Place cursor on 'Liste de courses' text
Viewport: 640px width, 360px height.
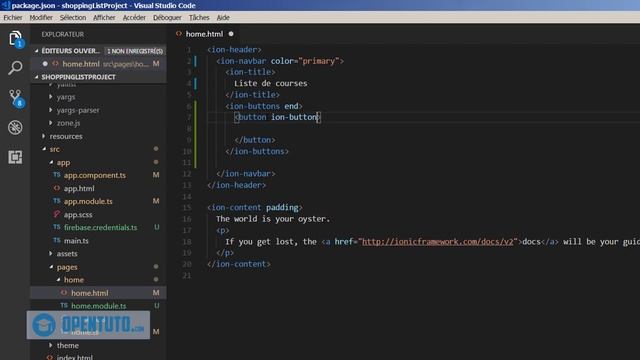(x=271, y=83)
